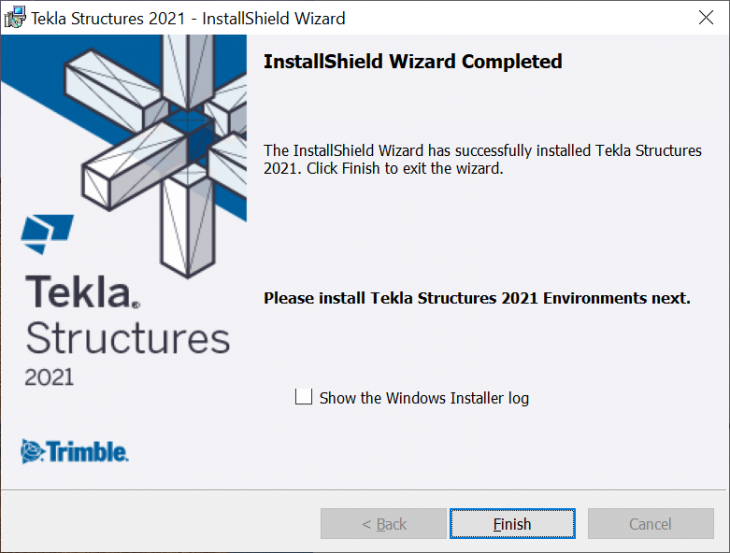Click the disabled Back button
This screenshot has height=553, width=730.
(383, 524)
